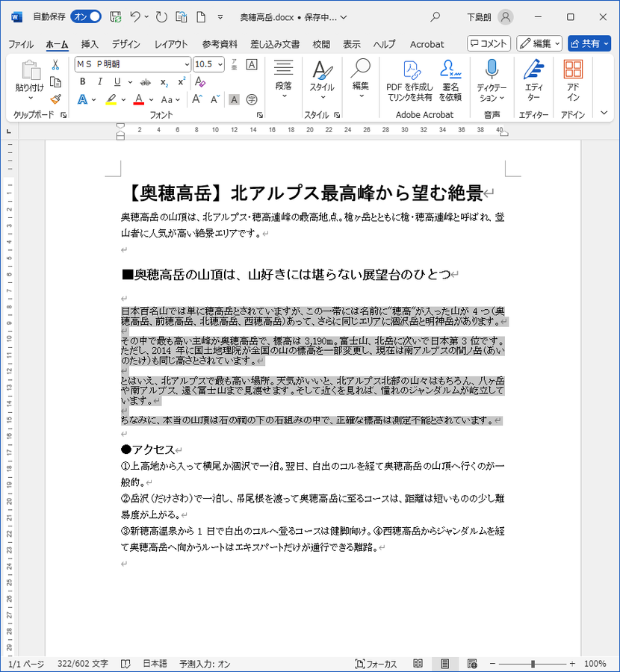The image size is (620, 672).
Task: Click the Comments (コメント) button
Action: [x=489, y=44]
